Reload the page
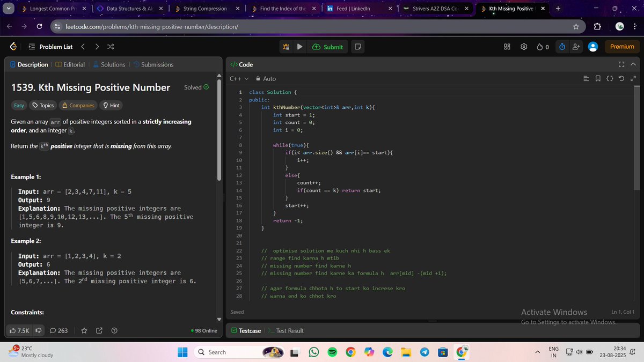 (40, 26)
